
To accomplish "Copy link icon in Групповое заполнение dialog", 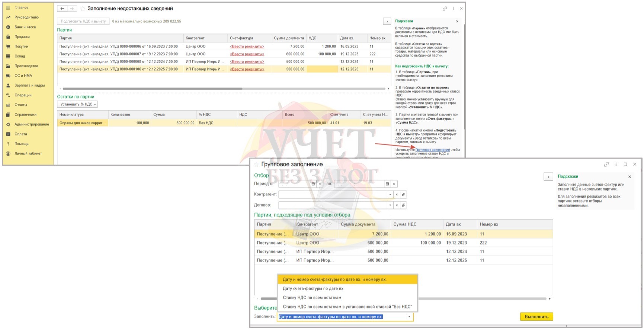I will pos(606,164).
